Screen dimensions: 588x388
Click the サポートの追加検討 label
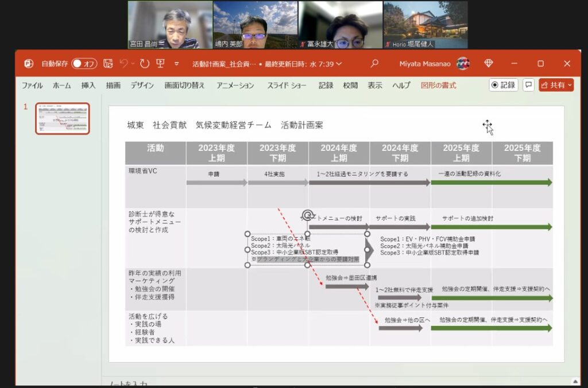[467, 218]
